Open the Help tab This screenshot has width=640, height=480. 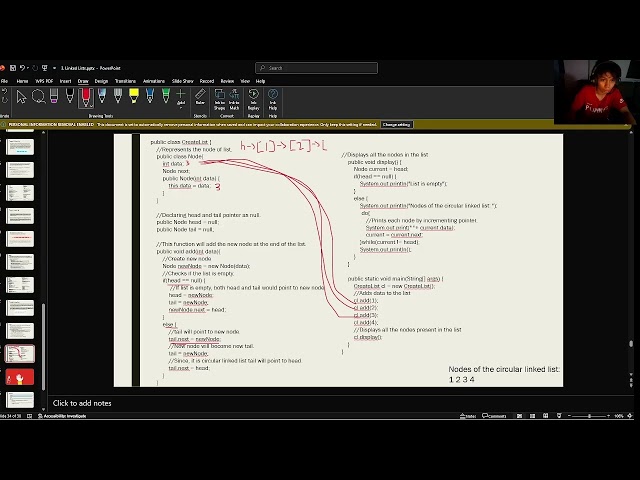[x=260, y=81]
